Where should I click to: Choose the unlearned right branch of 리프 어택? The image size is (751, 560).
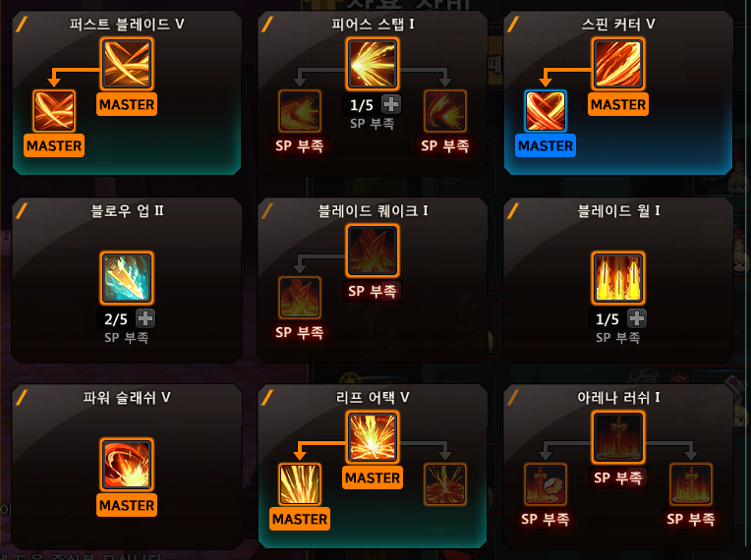pyautogui.click(x=445, y=484)
